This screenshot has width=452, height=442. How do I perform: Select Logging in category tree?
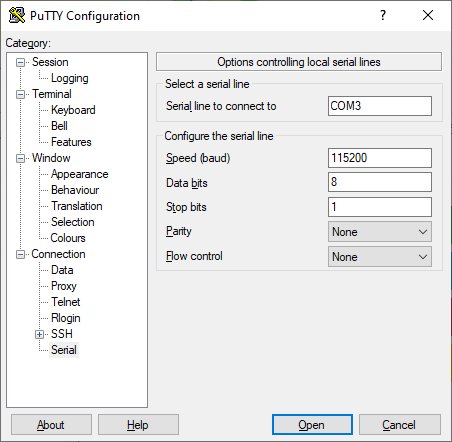(x=70, y=78)
